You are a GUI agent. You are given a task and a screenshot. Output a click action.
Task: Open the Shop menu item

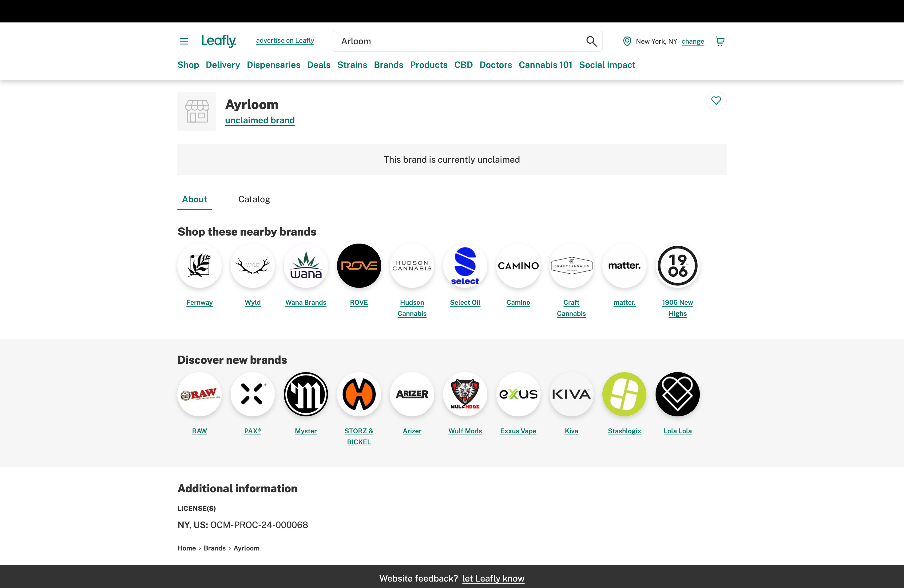188,65
